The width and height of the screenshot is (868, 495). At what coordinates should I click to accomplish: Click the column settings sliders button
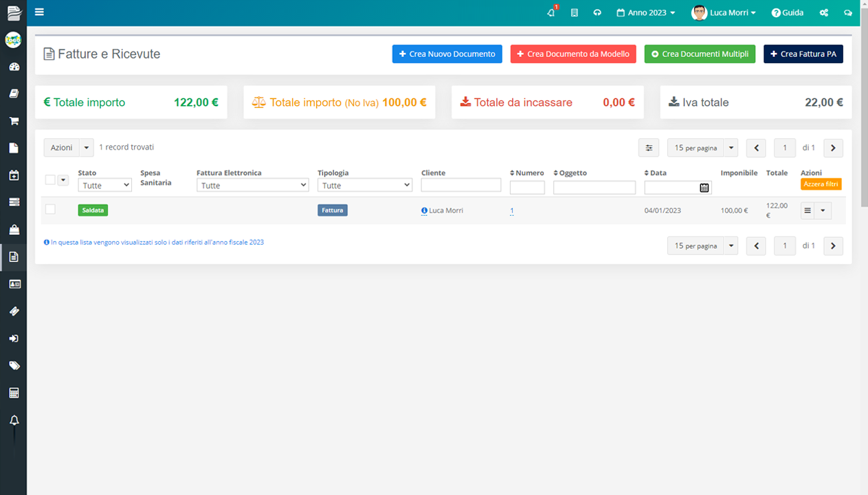tap(649, 148)
